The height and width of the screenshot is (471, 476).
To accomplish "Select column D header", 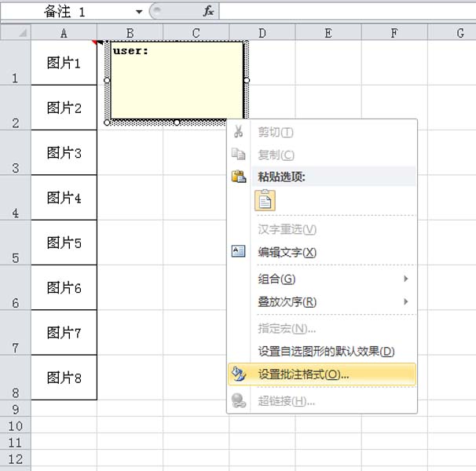I will (262, 33).
